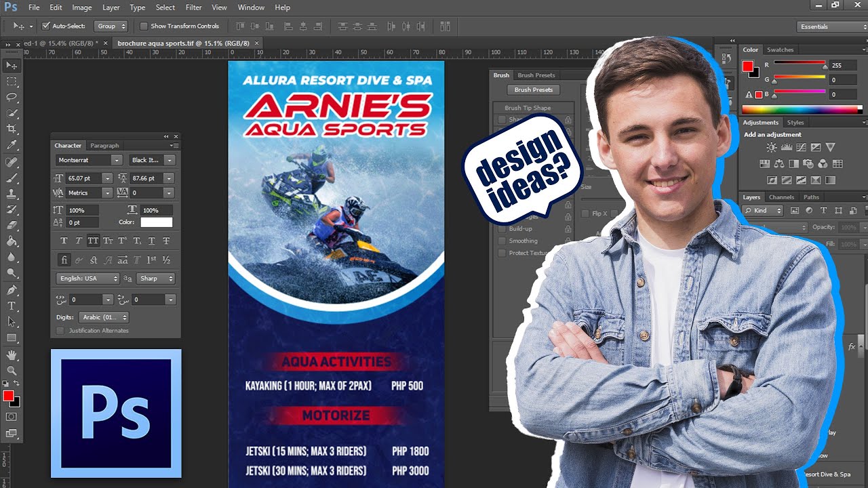
Task: Click the Distribute Spacing icon in options bar
Action: (x=445, y=26)
